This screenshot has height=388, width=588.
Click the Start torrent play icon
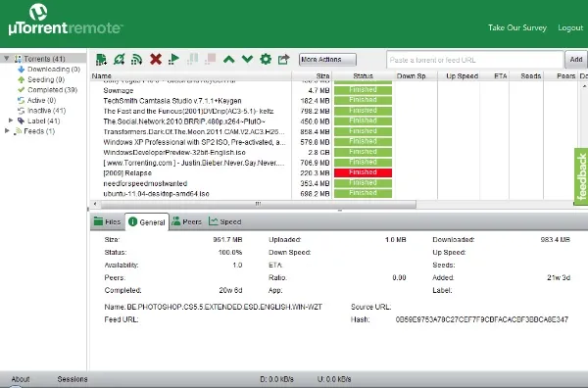pos(173,59)
